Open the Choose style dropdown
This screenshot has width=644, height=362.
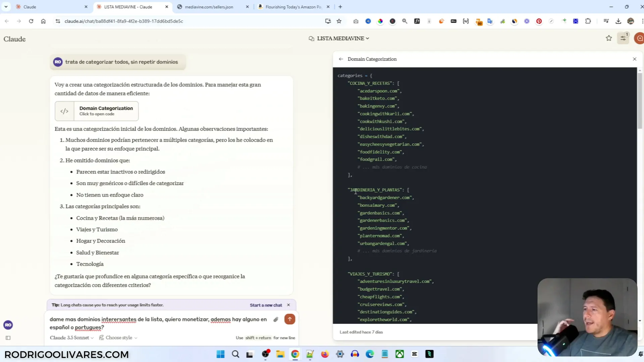(x=119, y=337)
